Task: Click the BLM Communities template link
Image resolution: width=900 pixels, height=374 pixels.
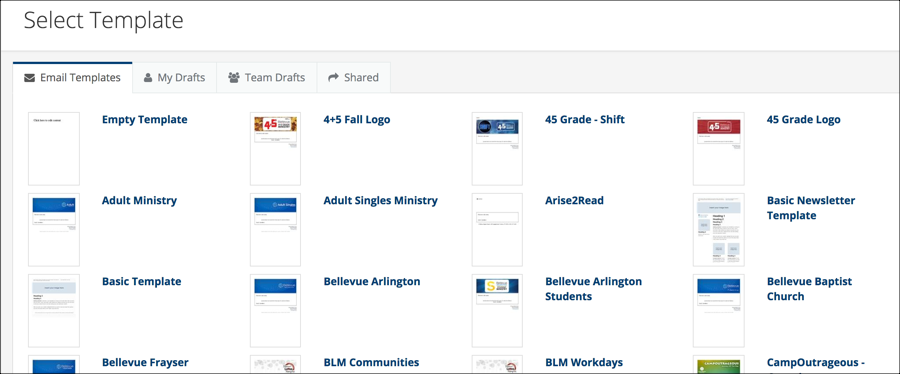Action: tap(371, 363)
